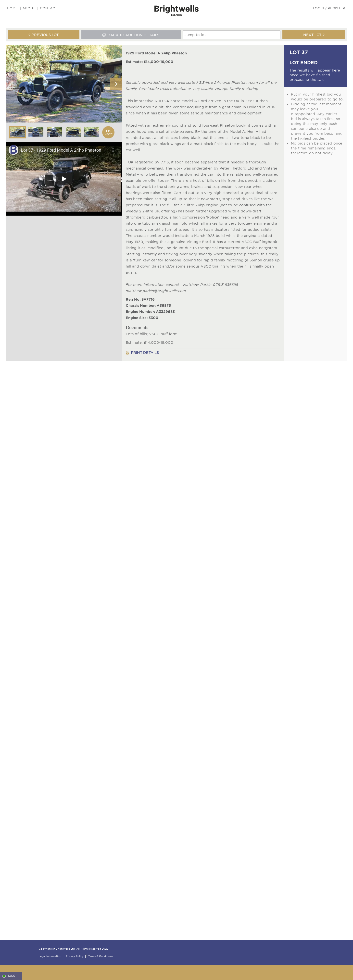Open the video's three-dot options menu
This screenshot has height=980, width=353.
pyautogui.click(x=113, y=150)
